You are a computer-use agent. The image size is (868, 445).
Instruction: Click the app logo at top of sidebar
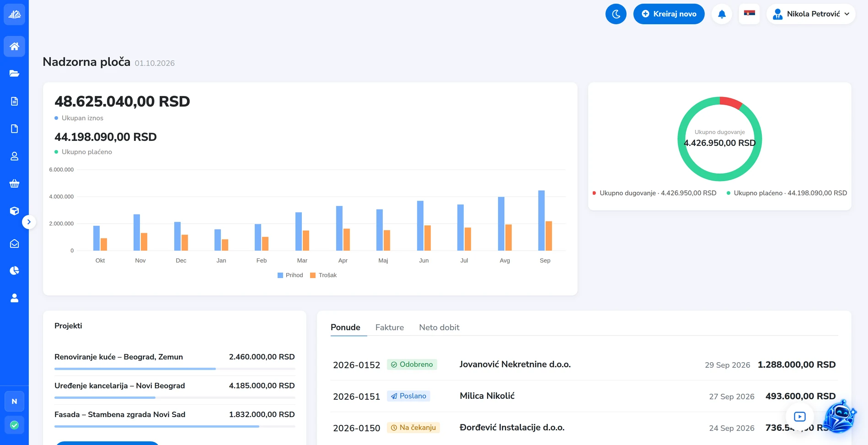click(14, 14)
